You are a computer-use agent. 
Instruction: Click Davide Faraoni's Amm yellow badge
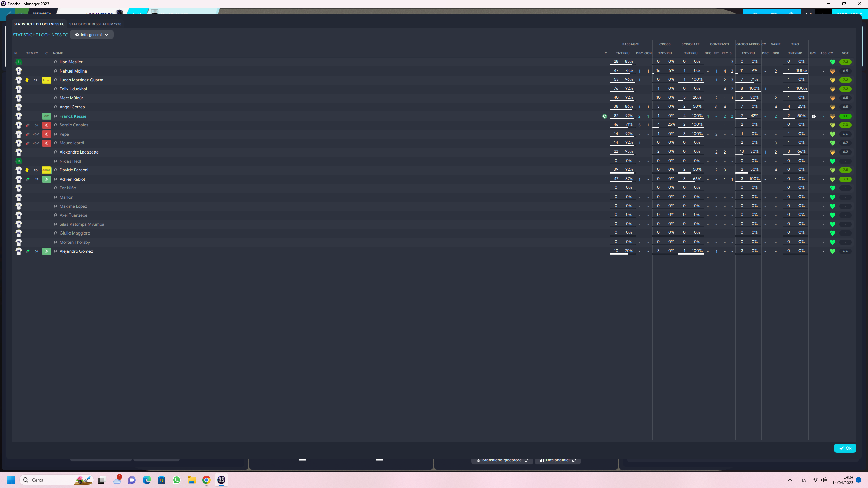pyautogui.click(x=46, y=170)
